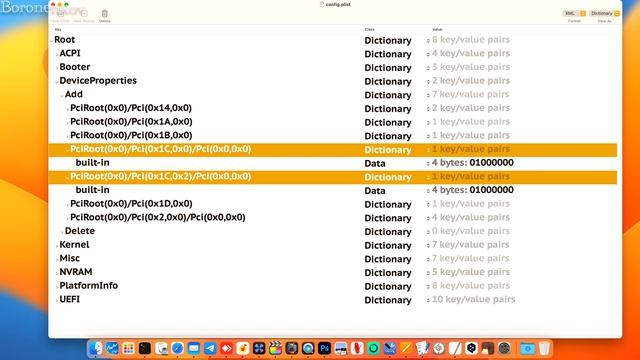Expand the NVRAM disclosure triangle

click(57, 273)
